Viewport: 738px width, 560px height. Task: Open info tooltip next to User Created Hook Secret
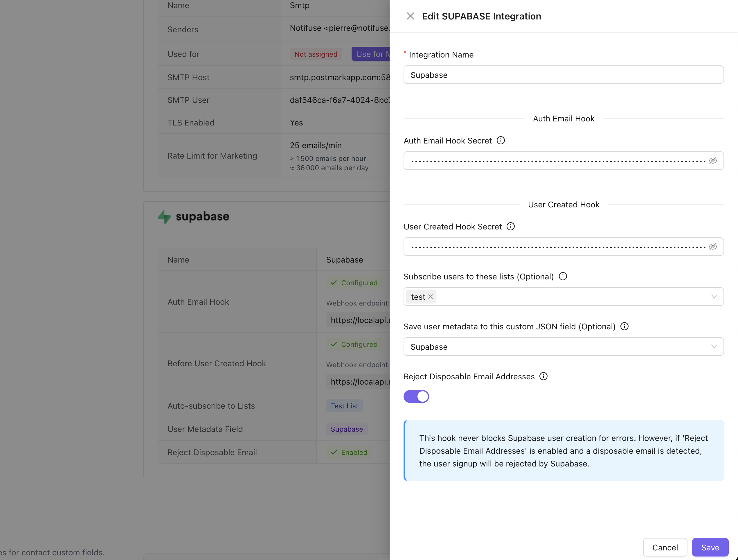[510, 226]
